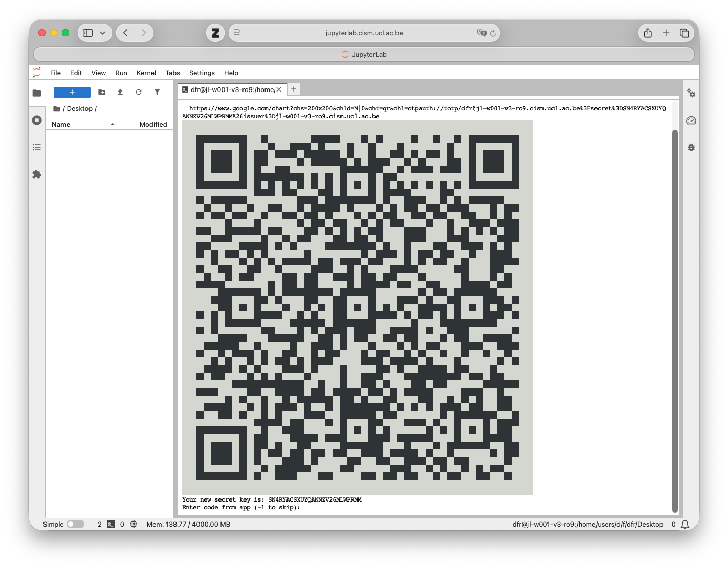
Task: Click the Google chart URL in terminal
Action: point(424,112)
